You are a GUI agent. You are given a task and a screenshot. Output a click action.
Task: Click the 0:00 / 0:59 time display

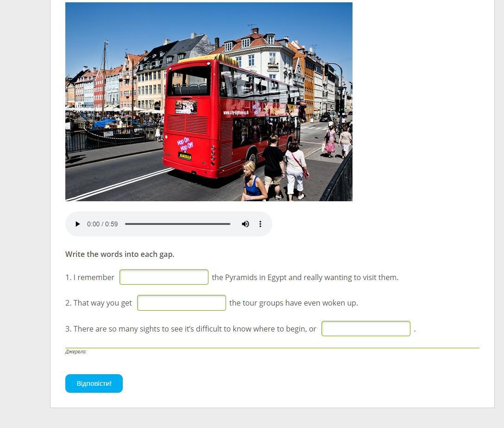pyautogui.click(x=102, y=224)
